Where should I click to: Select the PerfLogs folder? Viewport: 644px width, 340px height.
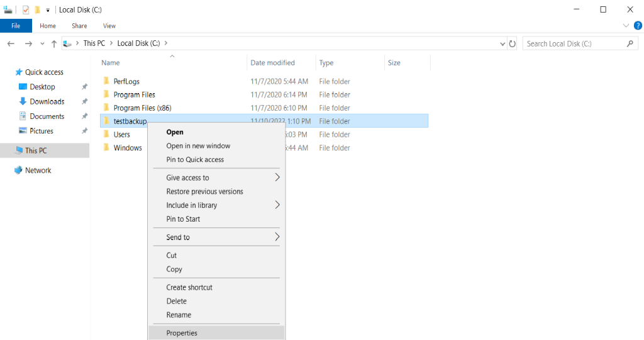click(x=126, y=81)
